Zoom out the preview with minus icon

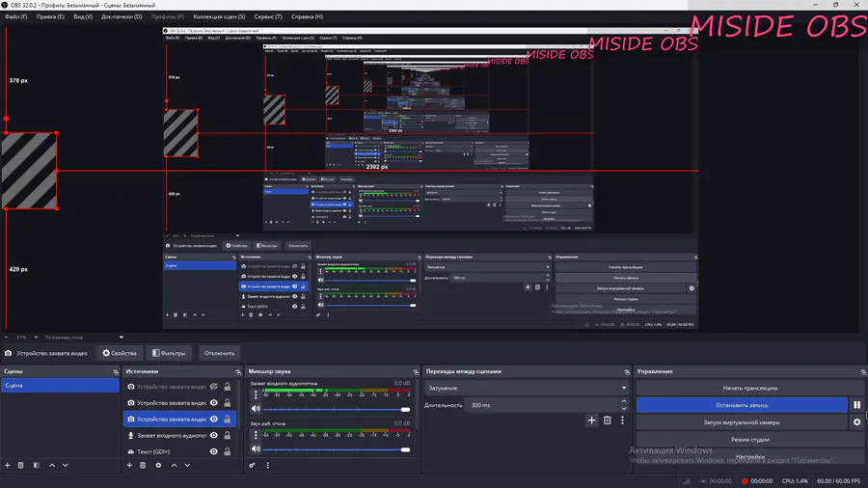click(7, 337)
